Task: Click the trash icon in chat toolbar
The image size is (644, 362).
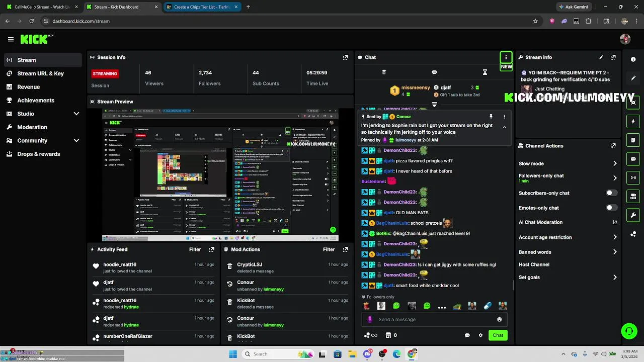Action: point(384,72)
